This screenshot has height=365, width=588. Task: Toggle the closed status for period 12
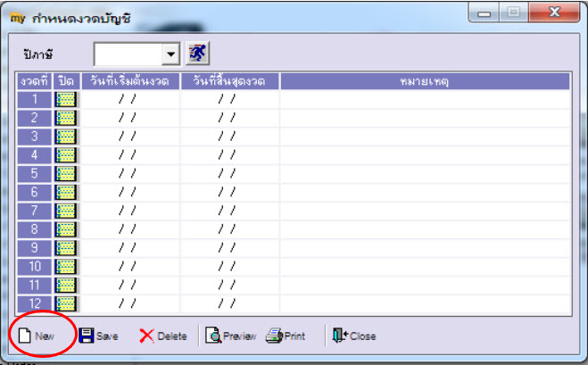(x=66, y=303)
